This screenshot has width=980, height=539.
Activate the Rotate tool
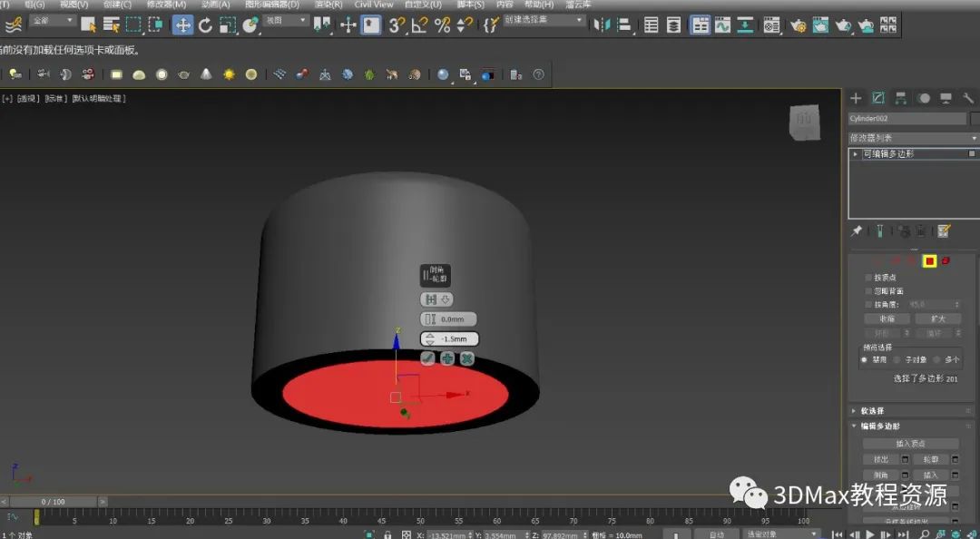[206, 25]
